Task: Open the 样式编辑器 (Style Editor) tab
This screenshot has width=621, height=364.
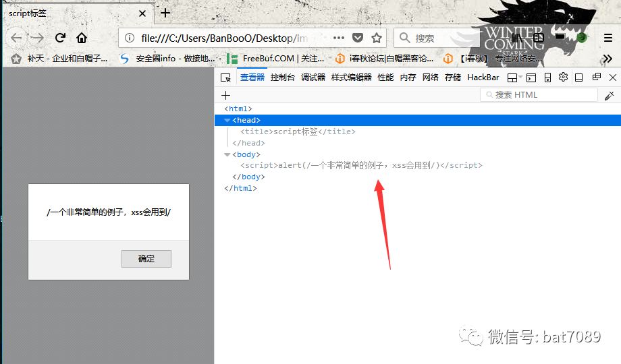Action: click(x=351, y=77)
